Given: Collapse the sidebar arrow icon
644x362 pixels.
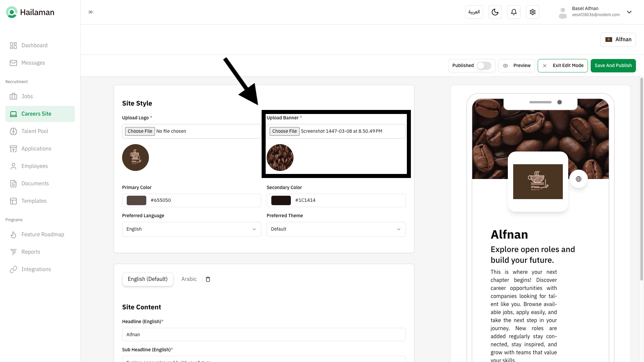Looking at the screenshot, I should tap(91, 12).
